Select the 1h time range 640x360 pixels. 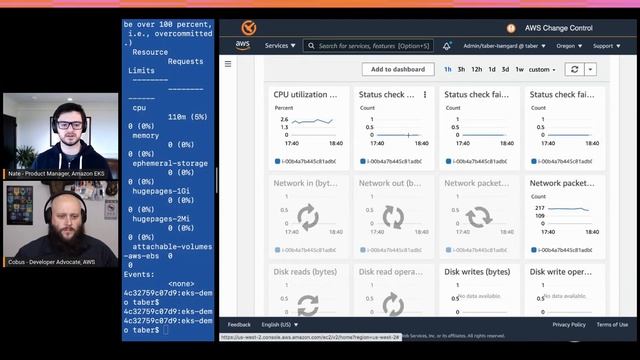[x=448, y=69]
